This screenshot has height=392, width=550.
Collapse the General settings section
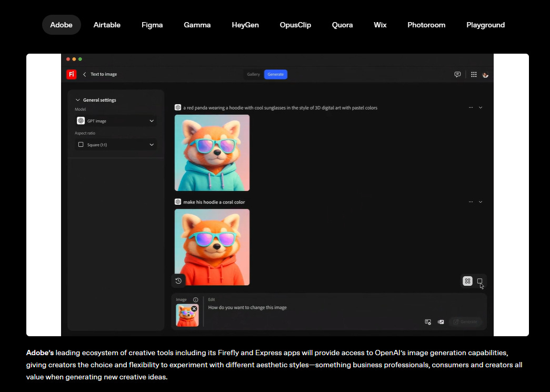[78, 100]
